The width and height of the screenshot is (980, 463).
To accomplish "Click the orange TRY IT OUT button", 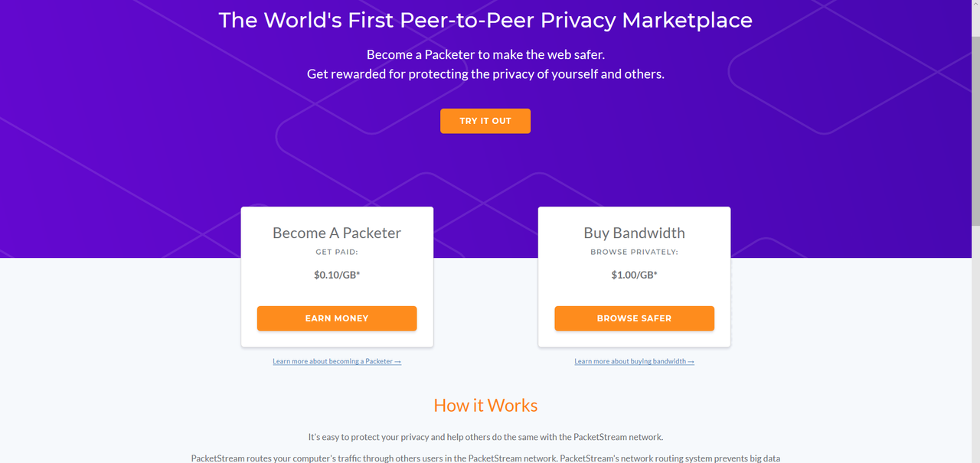I will tap(485, 121).
